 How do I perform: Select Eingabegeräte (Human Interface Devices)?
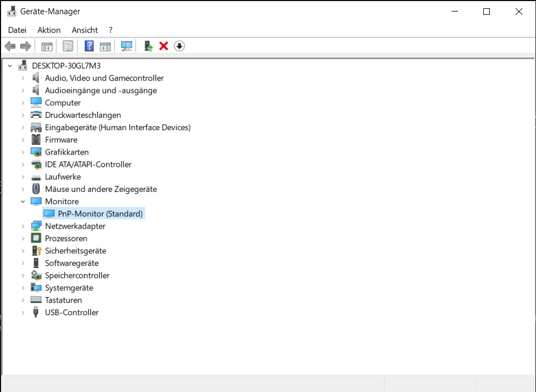[x=118, y=127]
